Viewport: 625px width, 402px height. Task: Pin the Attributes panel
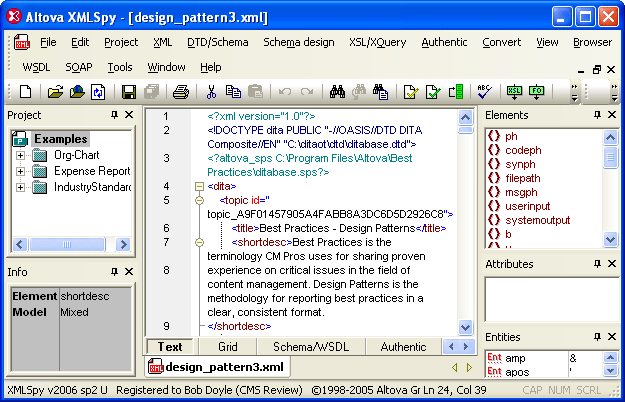tap(597, 263)
